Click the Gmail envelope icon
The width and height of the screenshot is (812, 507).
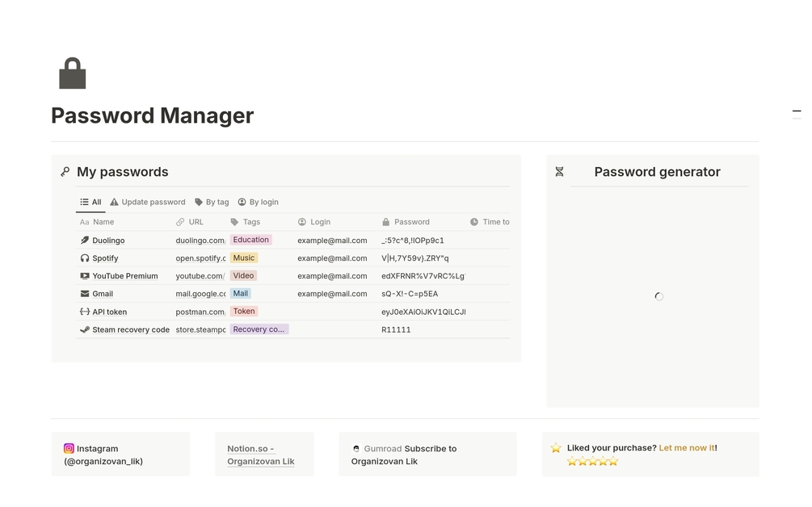pos(84,293)
